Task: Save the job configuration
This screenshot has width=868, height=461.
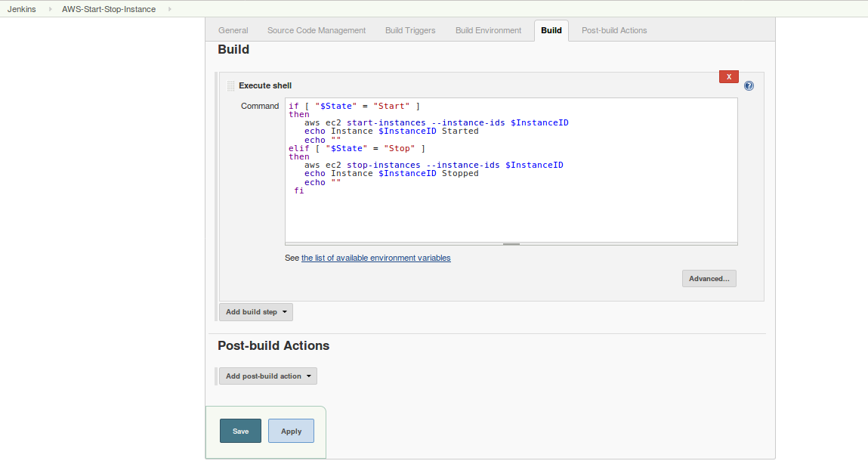Action: [x=240, y=431]
